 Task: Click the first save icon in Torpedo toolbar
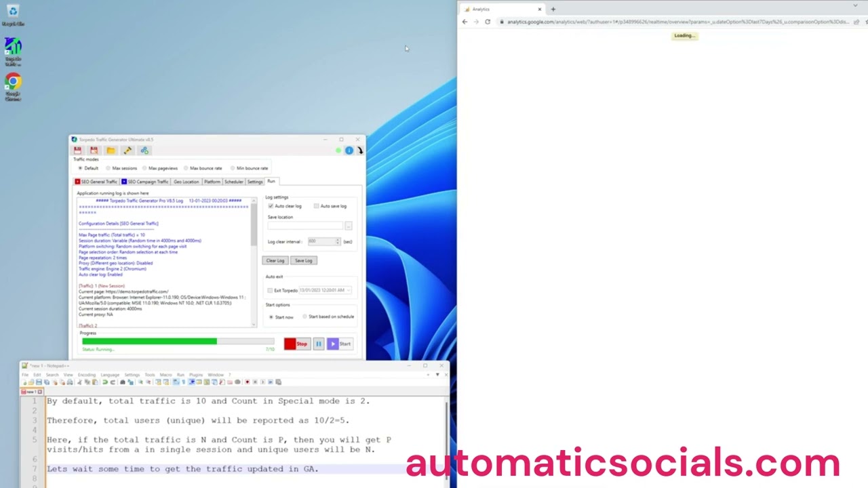point(77,150)
